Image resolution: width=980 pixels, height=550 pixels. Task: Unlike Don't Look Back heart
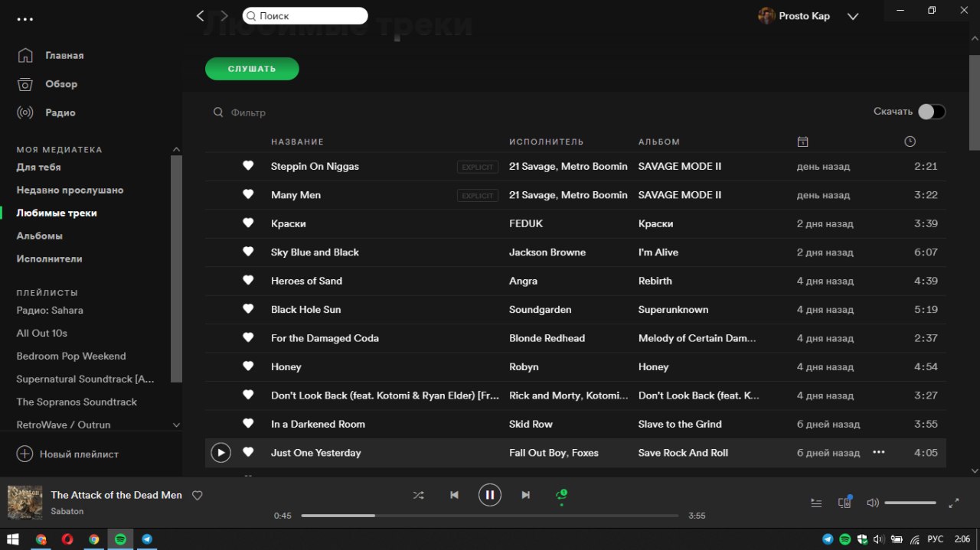pyautogui.click(x=248, y=395)
